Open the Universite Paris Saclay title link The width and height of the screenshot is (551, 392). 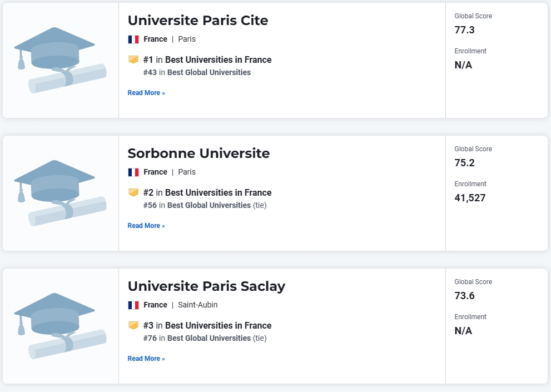click(206, 286)
